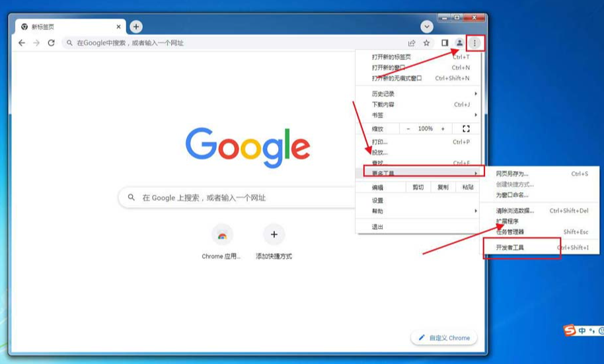Open a new tab with plus button
This screenshot has height=364, width=604.
coord(136,26)
